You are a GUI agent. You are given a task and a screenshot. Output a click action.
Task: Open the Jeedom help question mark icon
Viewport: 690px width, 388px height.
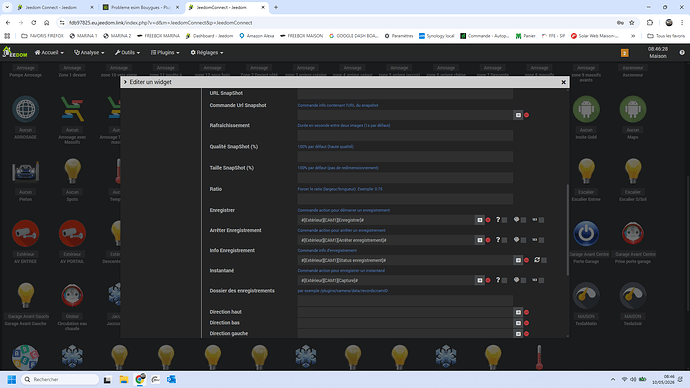[682, 52]
